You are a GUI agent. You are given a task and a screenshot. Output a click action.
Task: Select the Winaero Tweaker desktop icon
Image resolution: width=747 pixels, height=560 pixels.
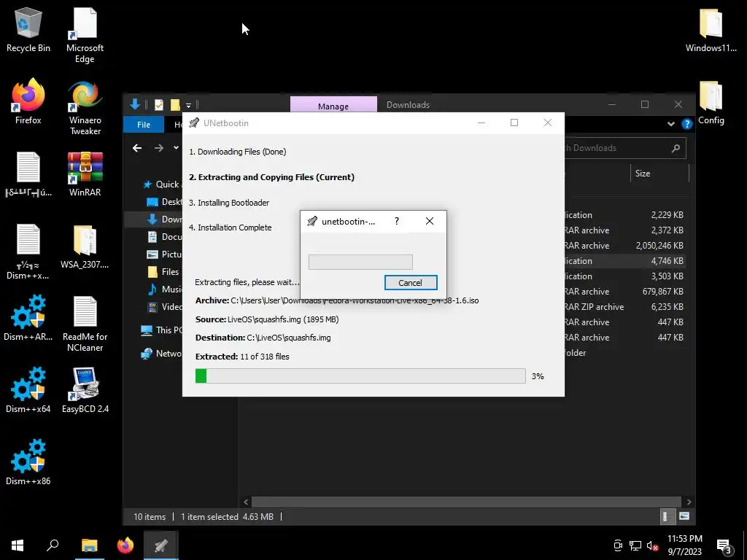click(x=85, y=108)
